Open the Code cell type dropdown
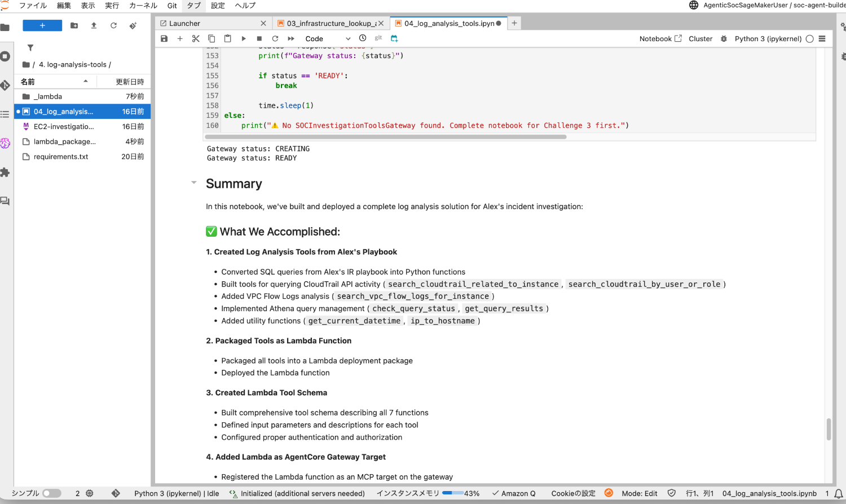Viewport: 846px width, 504px height. [x=328, y=39]
